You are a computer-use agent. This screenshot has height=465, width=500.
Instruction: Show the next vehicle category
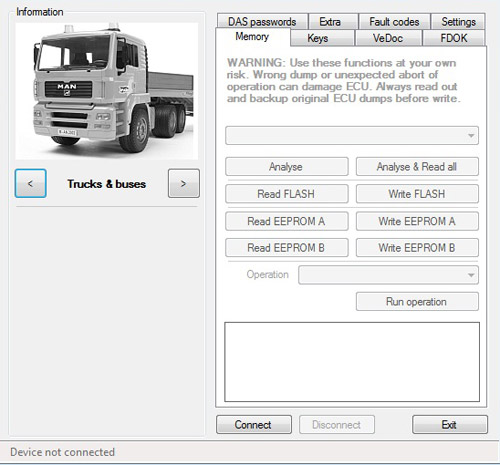(184, 183)
